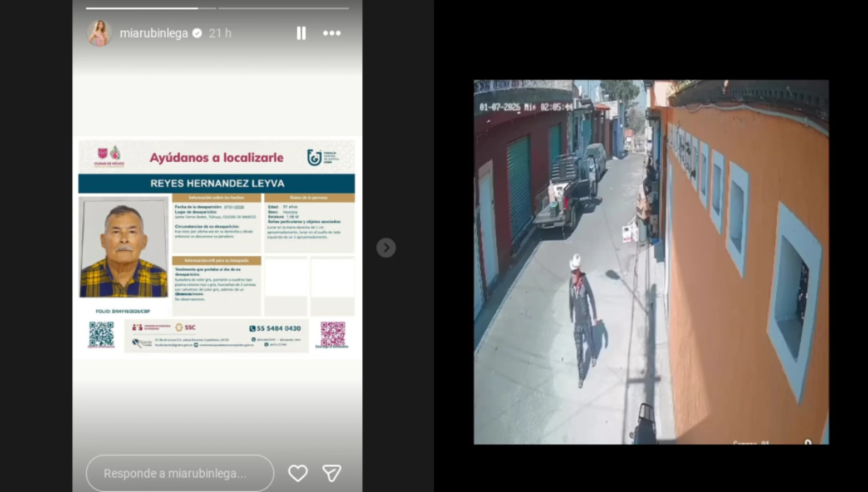868x492 pixels.
Task: Pause the story playback
Action: (301, 33)
